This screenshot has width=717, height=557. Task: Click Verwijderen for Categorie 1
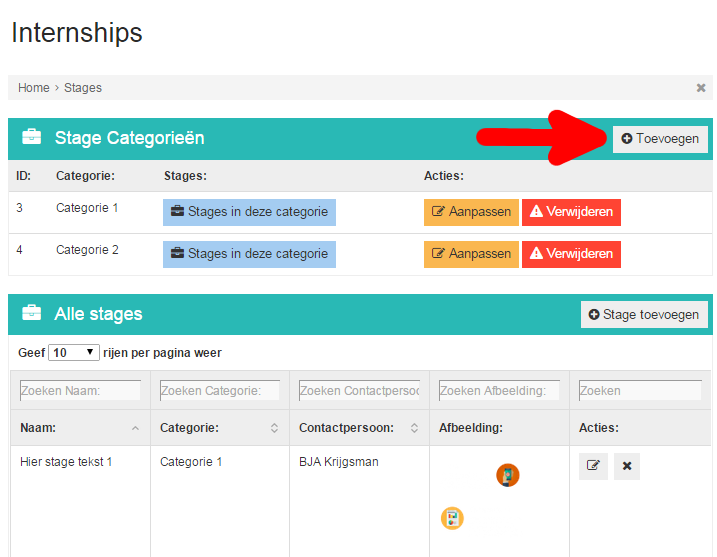coord(571,212)
